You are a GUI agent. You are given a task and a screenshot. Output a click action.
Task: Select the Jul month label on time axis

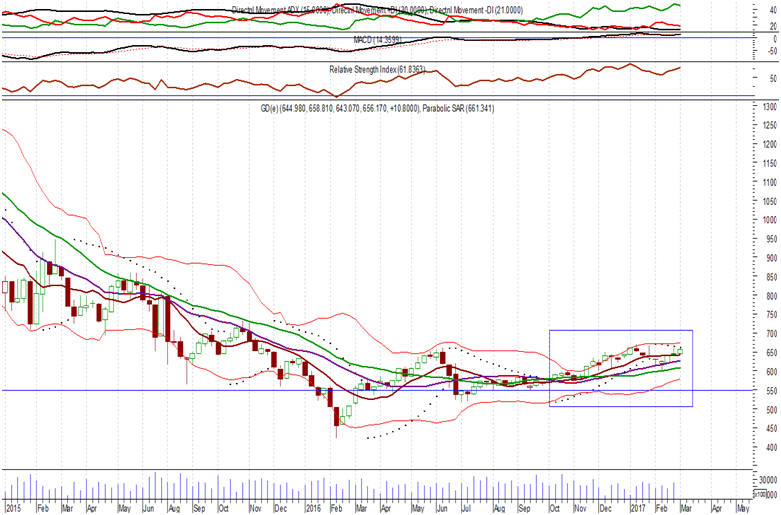[466, 509]
